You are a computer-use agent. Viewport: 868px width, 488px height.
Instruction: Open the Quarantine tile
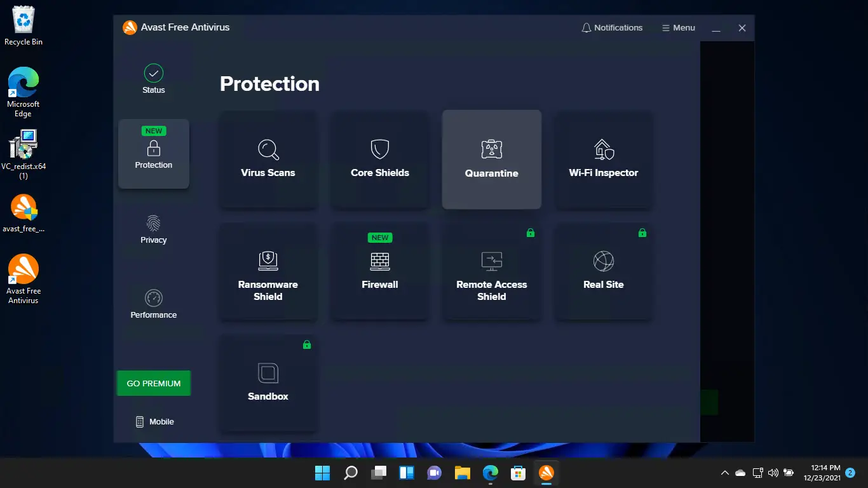point(492,159)
